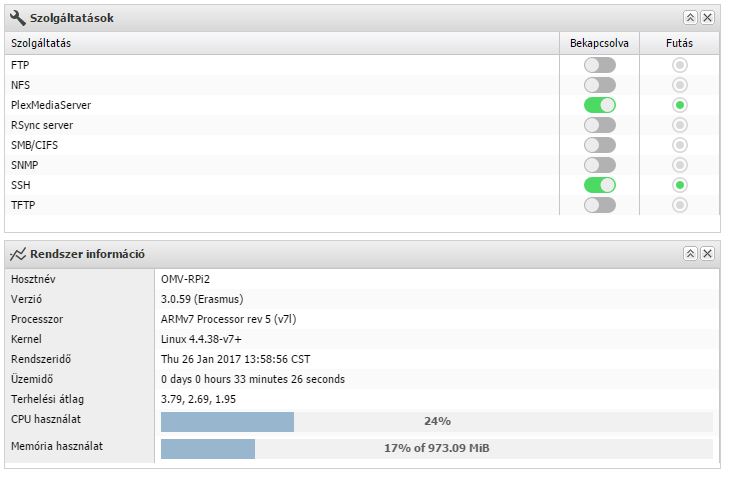Click the kernel value Linux 4.4.38-v7+
The width and height of the screenshot is (732, 480).
pyautogui.click(x=201, y=339)
